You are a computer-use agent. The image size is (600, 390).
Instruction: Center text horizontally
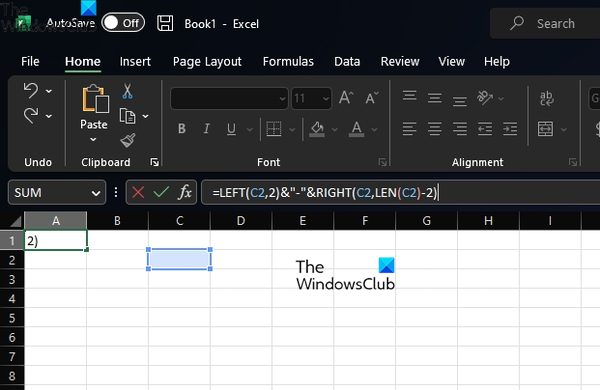[435, 129]
